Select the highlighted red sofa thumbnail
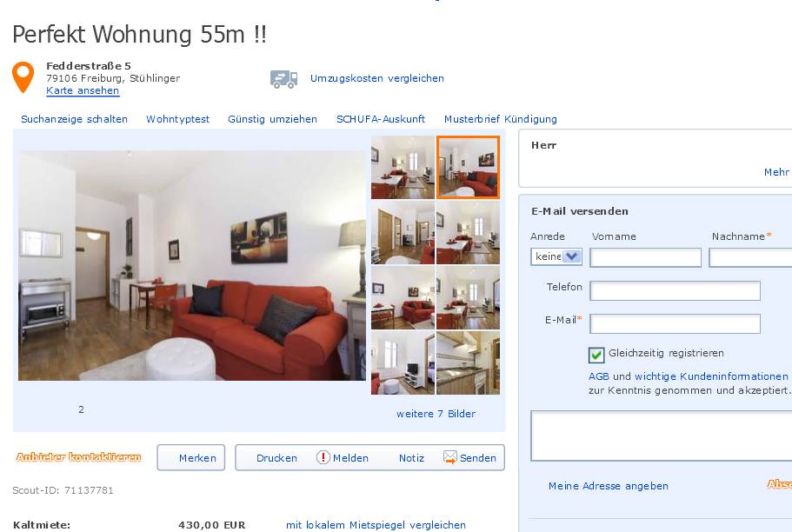Screen dimensions: 792x532 pyautogui.click(x=469, y=167)
